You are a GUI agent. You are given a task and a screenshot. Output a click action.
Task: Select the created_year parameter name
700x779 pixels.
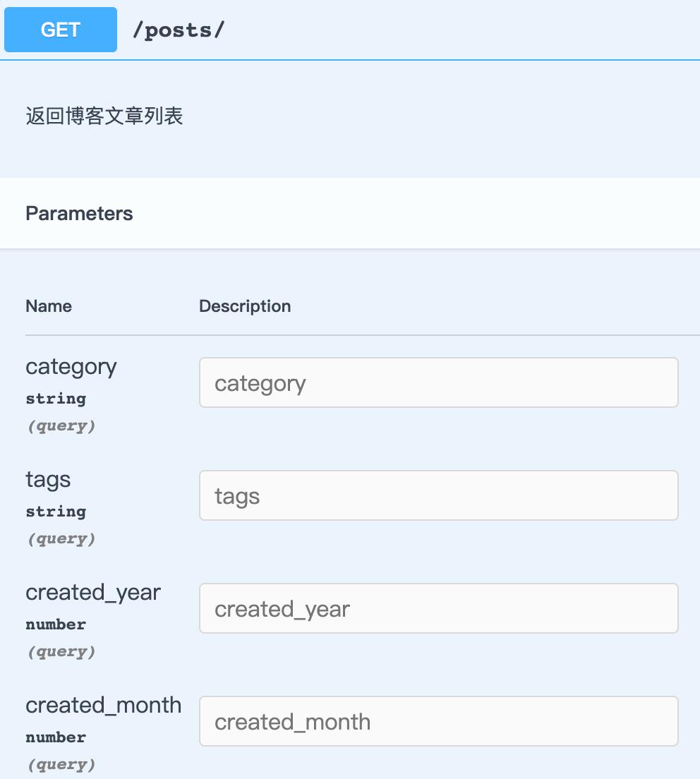tap(92, 593)
